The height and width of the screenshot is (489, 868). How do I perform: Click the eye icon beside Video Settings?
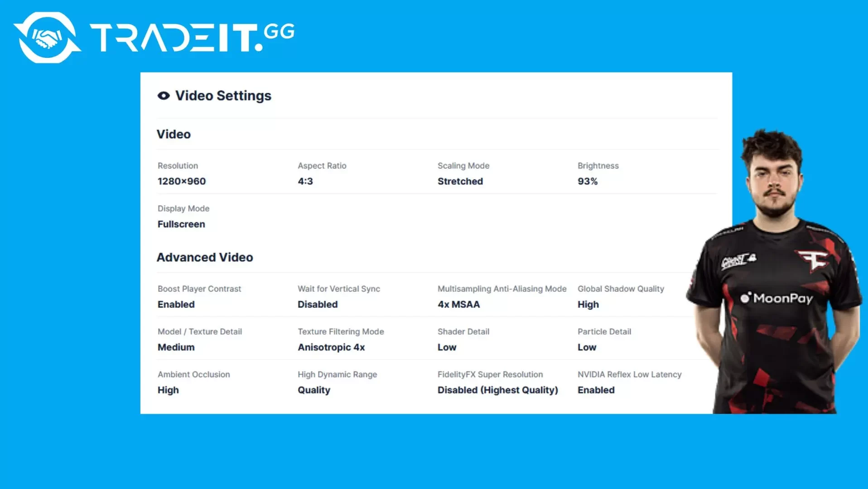(164, 96)
